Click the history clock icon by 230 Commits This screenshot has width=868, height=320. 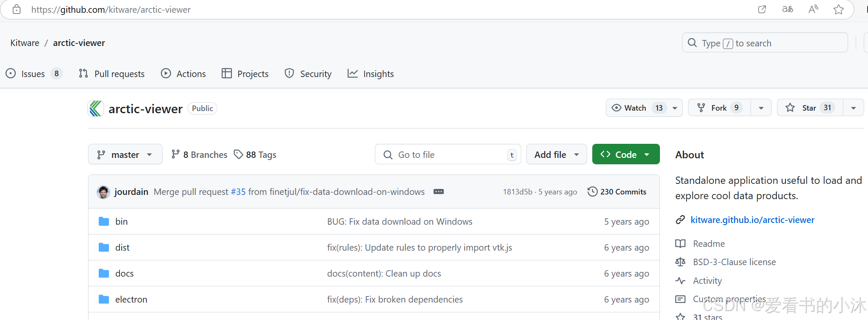[x=592, y=191]
